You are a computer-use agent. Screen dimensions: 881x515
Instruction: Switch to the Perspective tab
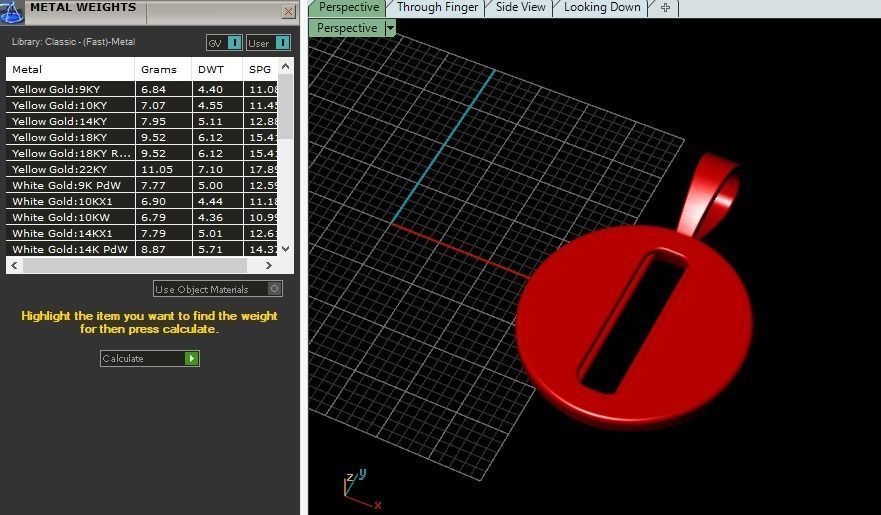pyautogui.click(x=348, y=7)
